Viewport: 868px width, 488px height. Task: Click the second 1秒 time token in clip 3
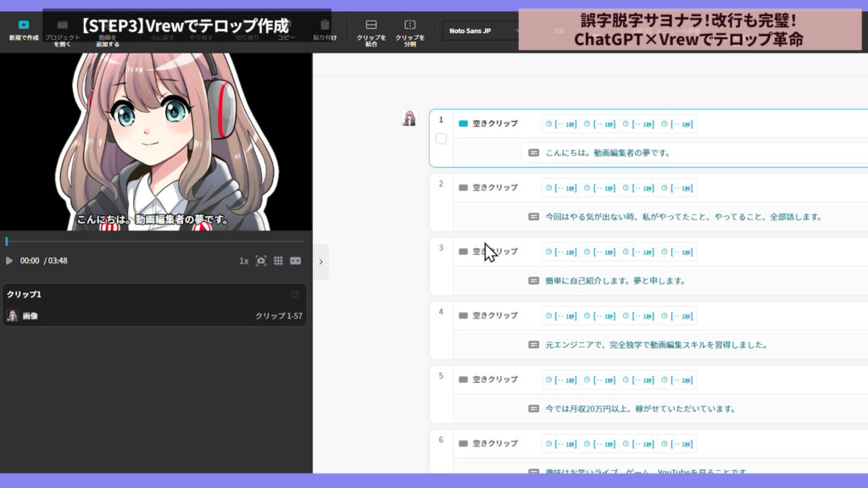pos(600,252)
